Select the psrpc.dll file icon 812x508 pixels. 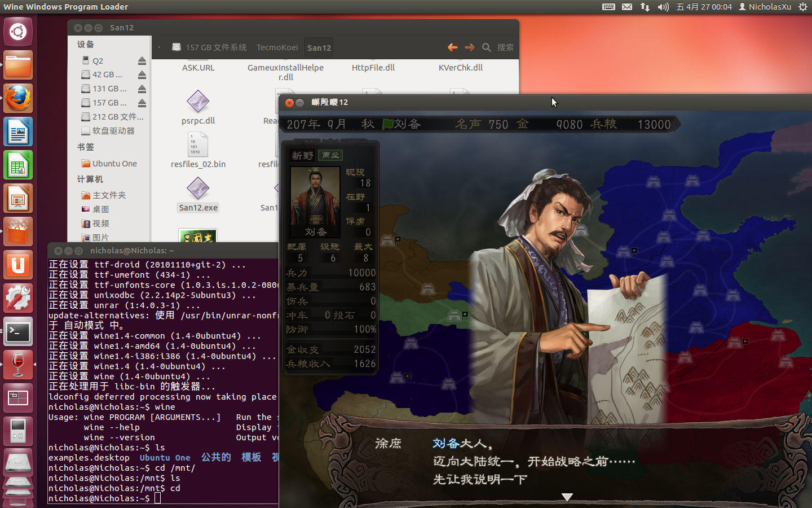[x=198, y=102]
